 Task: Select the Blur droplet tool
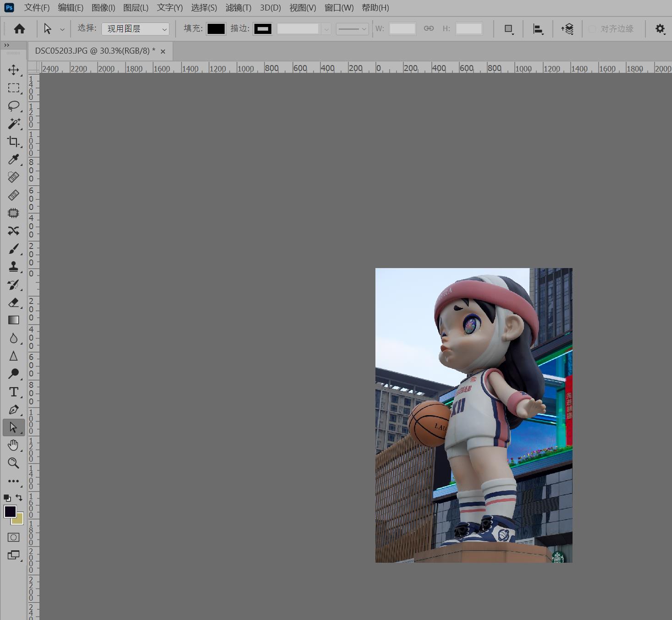point(13,338)
